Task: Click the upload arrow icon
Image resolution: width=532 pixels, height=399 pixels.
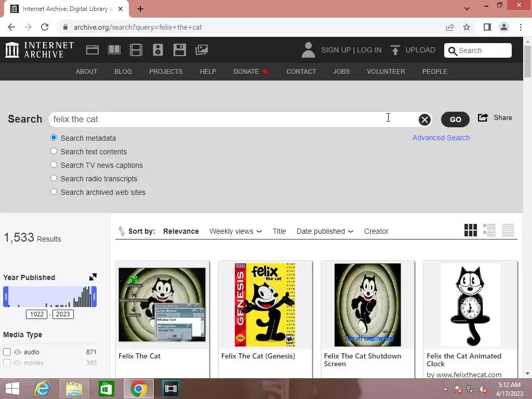Action: tap(395, 50)
